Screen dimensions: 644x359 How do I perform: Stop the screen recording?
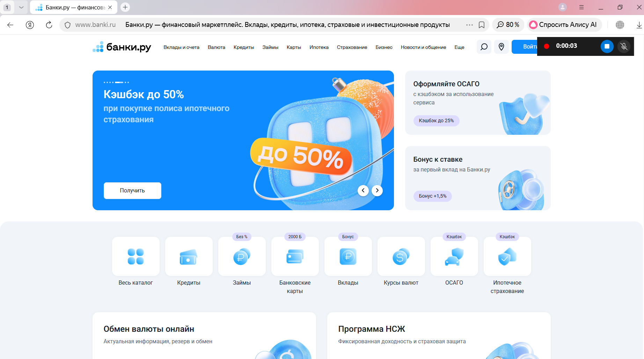tap(607, 46)
